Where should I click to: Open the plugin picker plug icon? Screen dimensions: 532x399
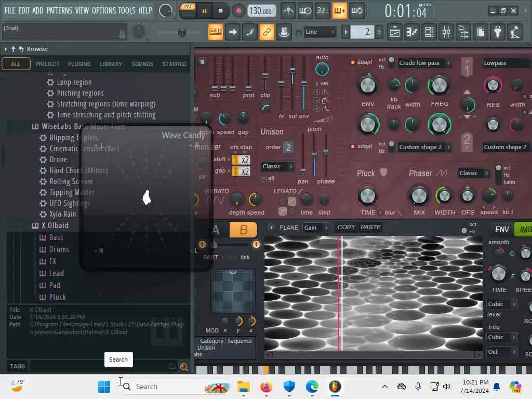coord(498,32)
